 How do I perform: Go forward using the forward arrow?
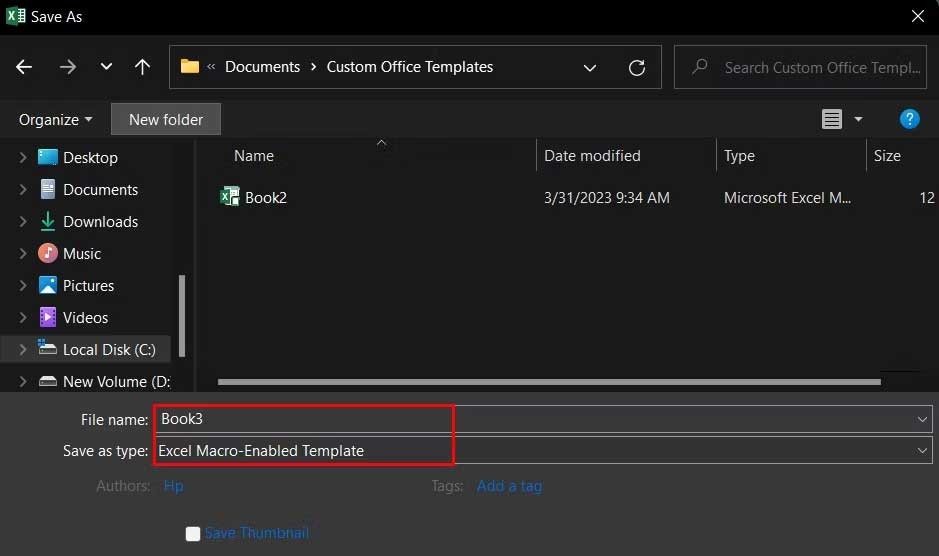[x=68, y=67]
